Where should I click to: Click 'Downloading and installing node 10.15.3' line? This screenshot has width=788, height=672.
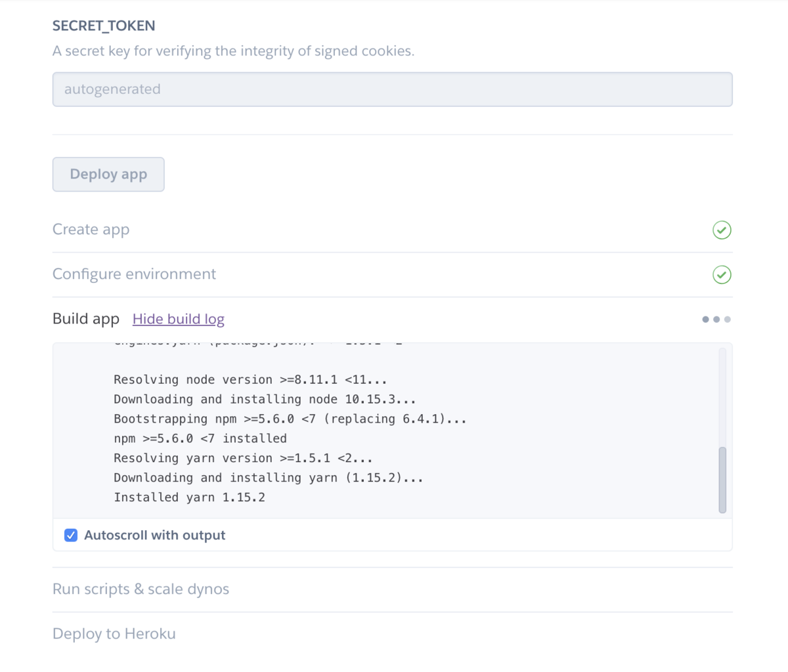(265, 399)
